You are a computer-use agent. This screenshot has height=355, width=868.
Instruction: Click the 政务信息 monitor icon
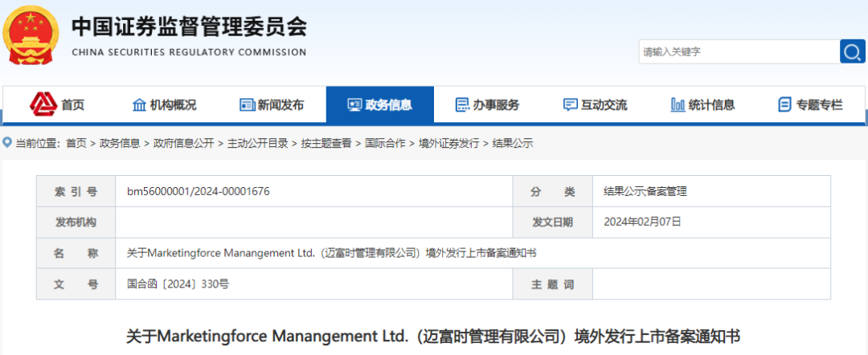click(354, 104)
